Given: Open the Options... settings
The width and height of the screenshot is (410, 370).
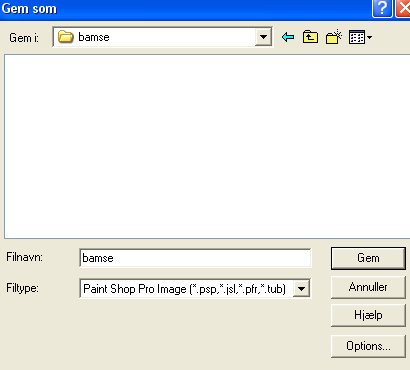Looking at the screenshot, I should 368,346.
